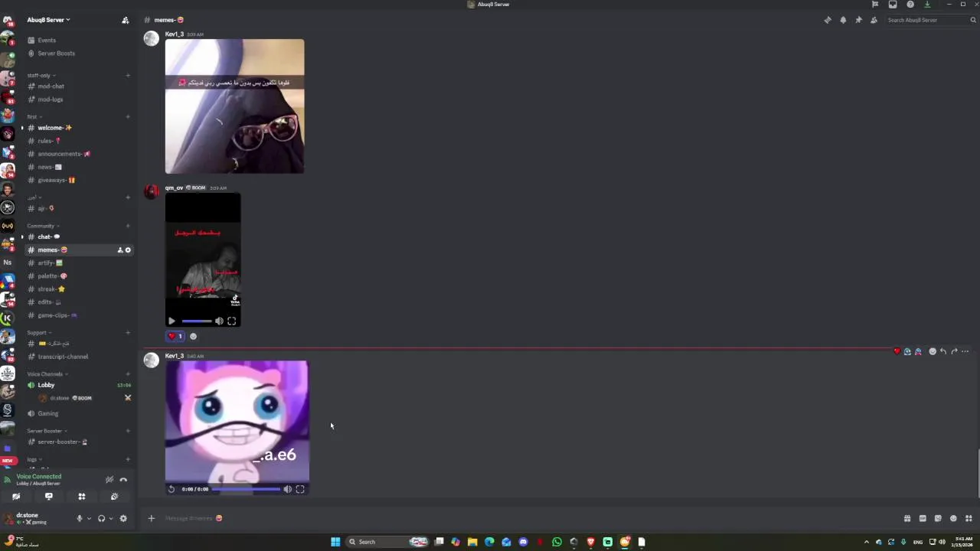Open User Settings gear icon
This screenshot has height=551, width=980.
[x=123, y=518]
